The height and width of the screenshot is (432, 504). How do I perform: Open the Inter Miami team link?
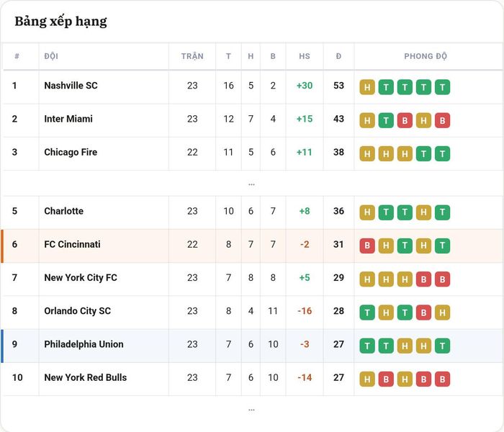(68, 119)
